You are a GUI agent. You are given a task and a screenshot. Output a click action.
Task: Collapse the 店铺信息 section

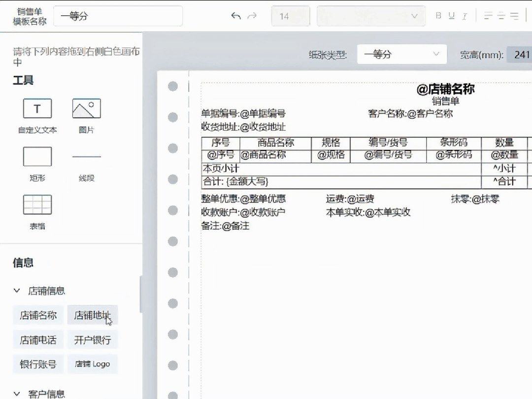17,291
